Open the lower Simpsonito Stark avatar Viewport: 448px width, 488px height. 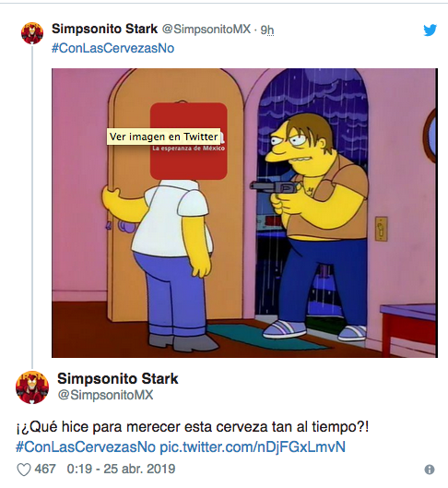tap(32, 387)
